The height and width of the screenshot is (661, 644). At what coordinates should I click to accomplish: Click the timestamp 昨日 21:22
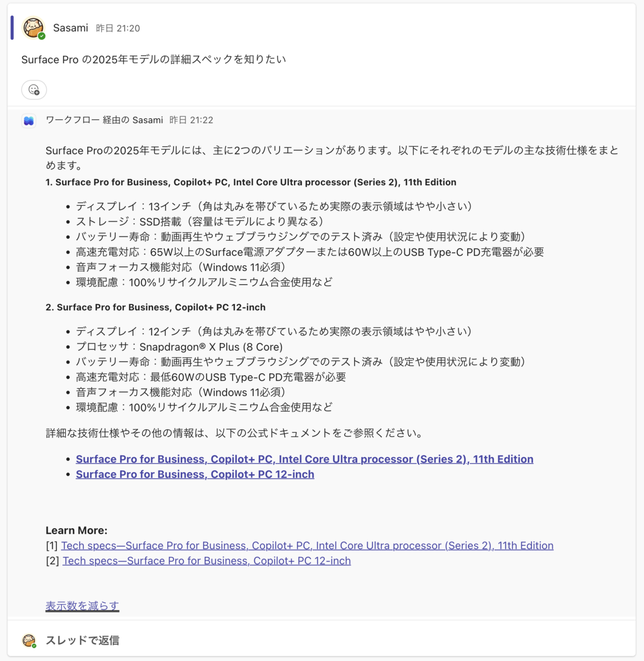point(191,120)
